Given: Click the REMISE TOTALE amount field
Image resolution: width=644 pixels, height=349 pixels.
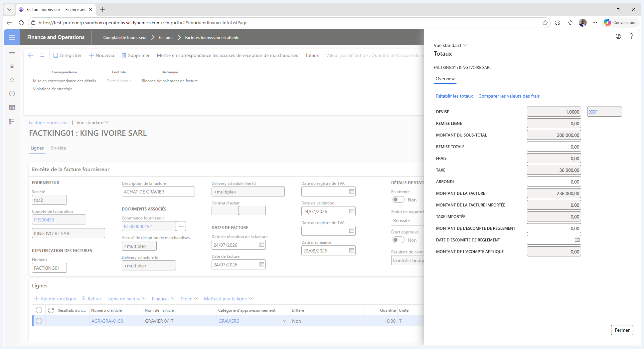Looking at the screenshot, I should 554,147.
